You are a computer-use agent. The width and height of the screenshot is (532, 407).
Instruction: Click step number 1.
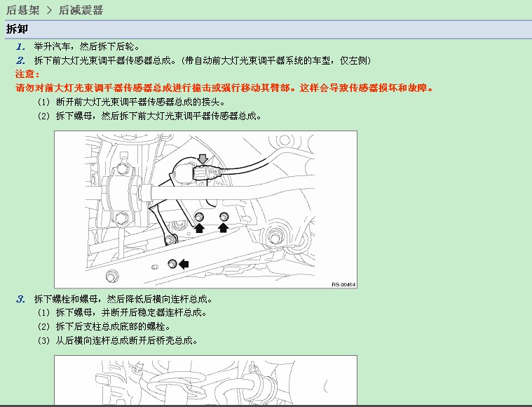(20, 46)
